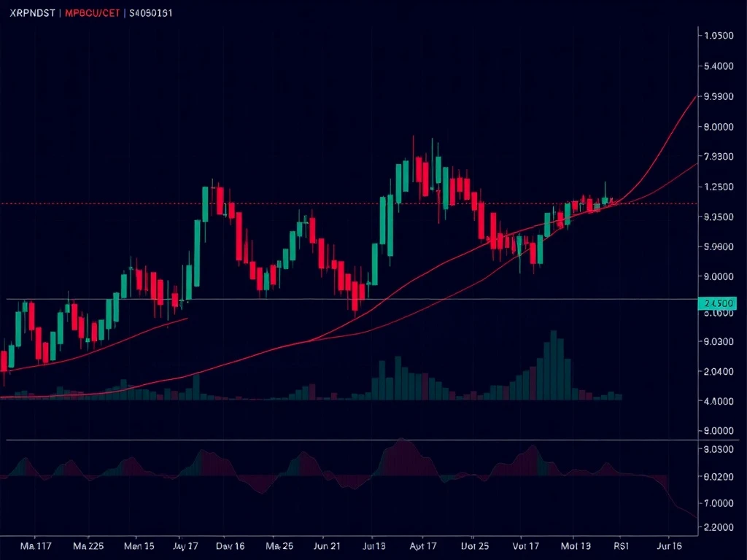Click the Ayt 17 date label
This screenshot has height=560, width=747.
click(x=423, y=545)
